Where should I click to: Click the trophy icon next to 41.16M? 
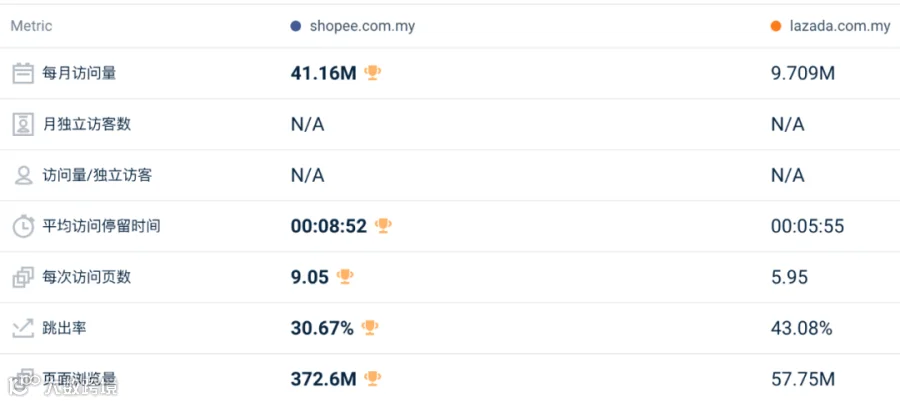373,73
